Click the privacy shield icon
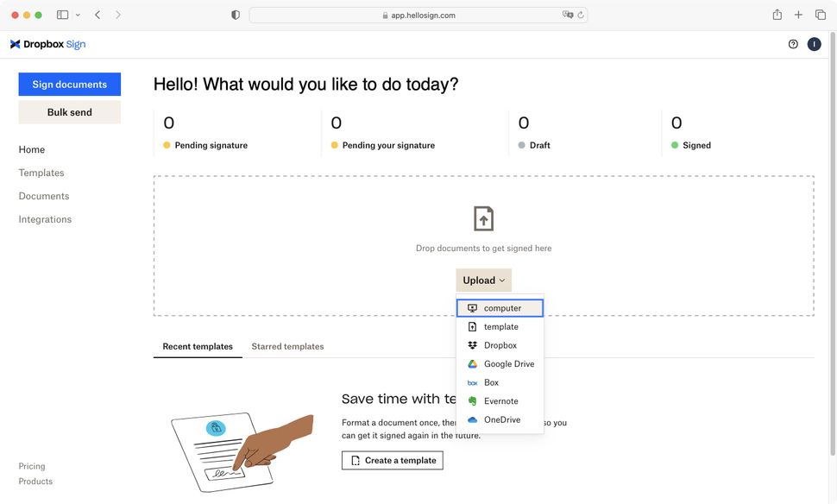 pos(236,15)
